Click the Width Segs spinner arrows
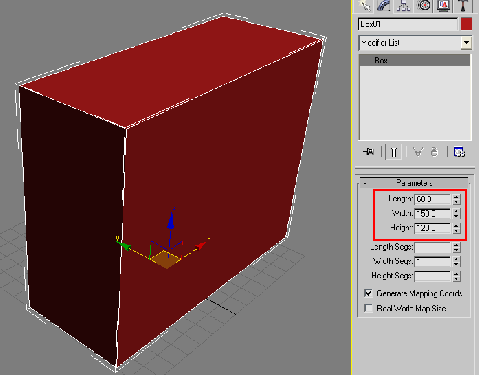This screenshot has height=375, width=479. pos(456,262)
